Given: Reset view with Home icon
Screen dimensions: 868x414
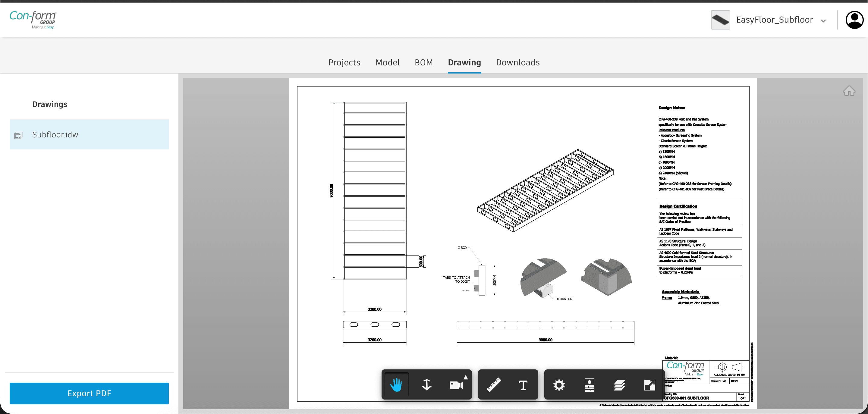Looking at the screenshot, I should coord(849,91).
